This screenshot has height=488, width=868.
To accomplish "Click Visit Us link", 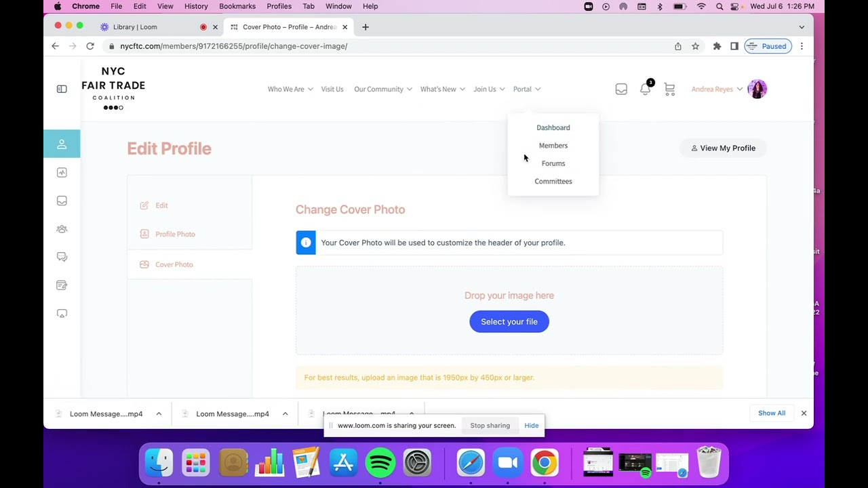I will (332, 89).
